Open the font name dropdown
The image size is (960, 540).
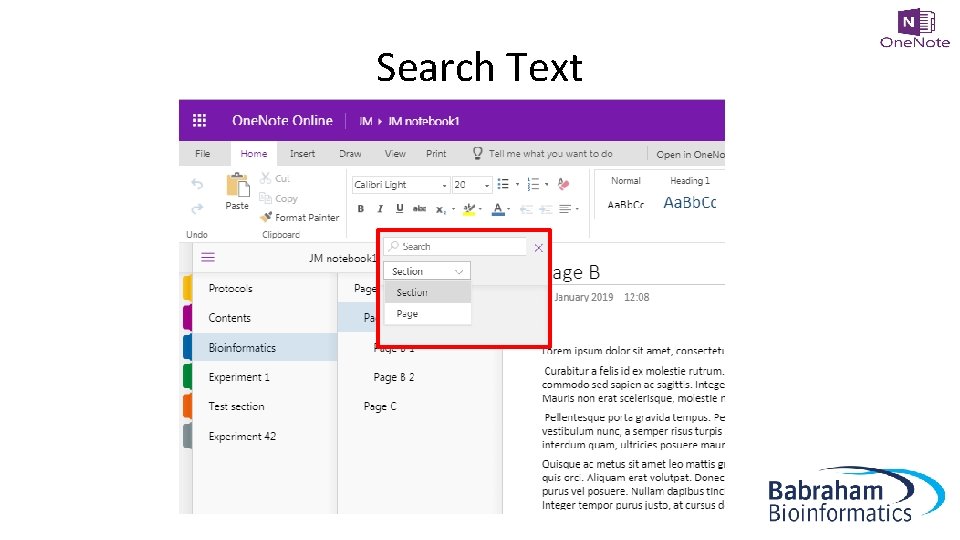pyautogui.click(x=444, y=185)
